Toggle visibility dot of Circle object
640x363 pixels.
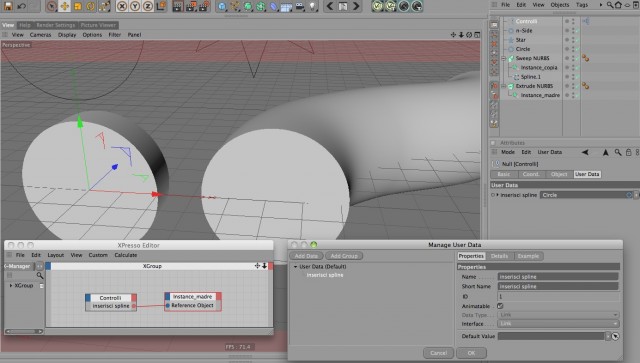coord(567,49)
